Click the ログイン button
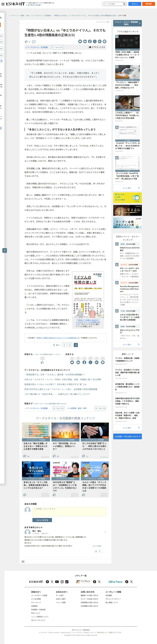Viewport: 157px width, 644px height. (x=135, y=4)
